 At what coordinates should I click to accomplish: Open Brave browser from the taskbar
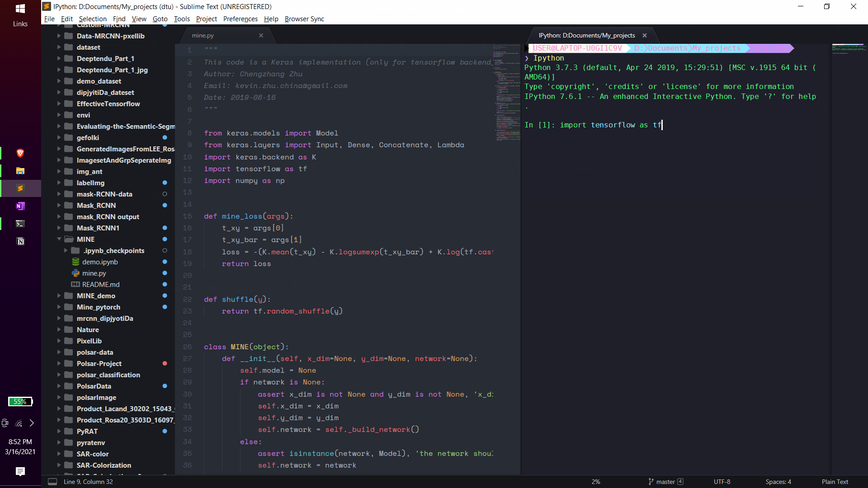pyautogui.click(x=20, y=153)
